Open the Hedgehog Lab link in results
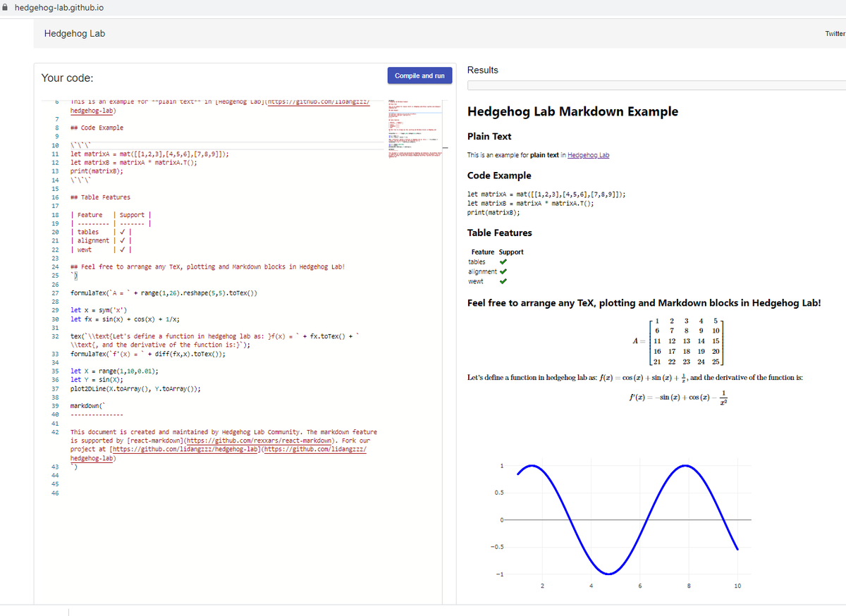846x616 pixels. point(588,155)
